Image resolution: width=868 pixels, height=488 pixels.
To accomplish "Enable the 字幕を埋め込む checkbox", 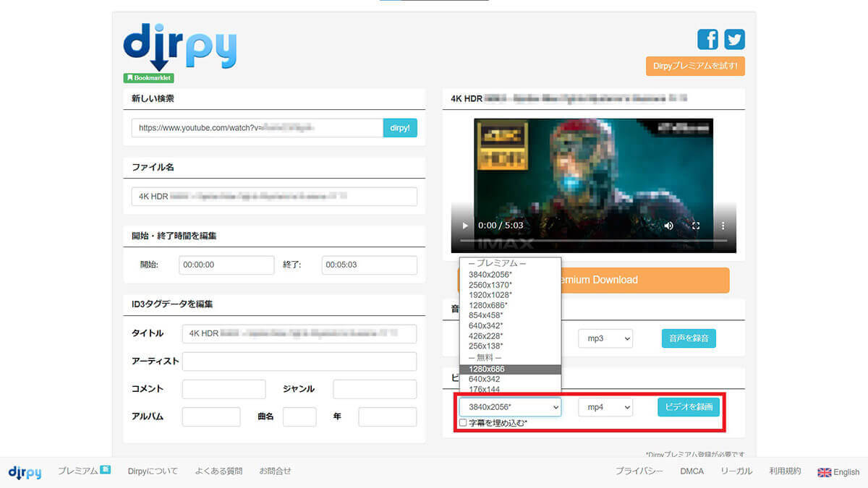I will 463,423.
